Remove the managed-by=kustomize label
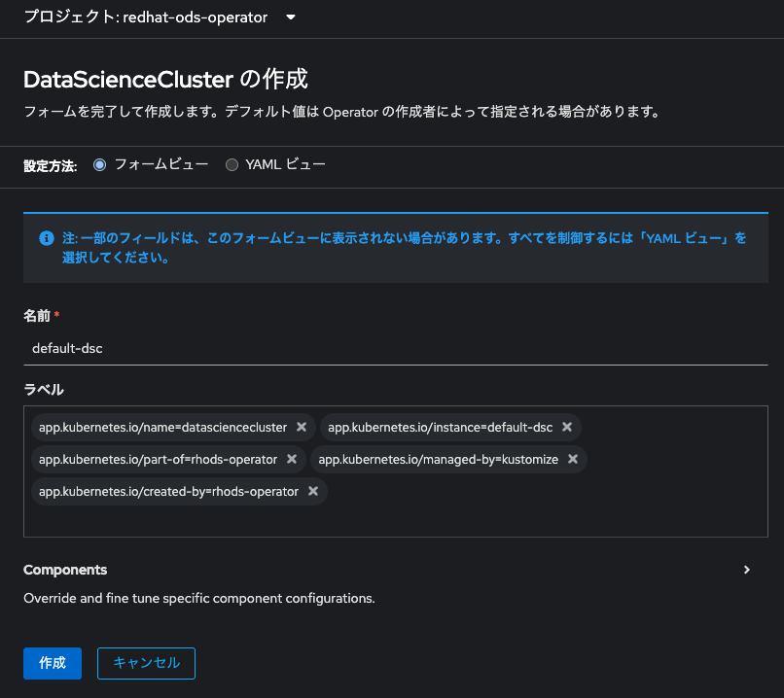 [573, 459]
